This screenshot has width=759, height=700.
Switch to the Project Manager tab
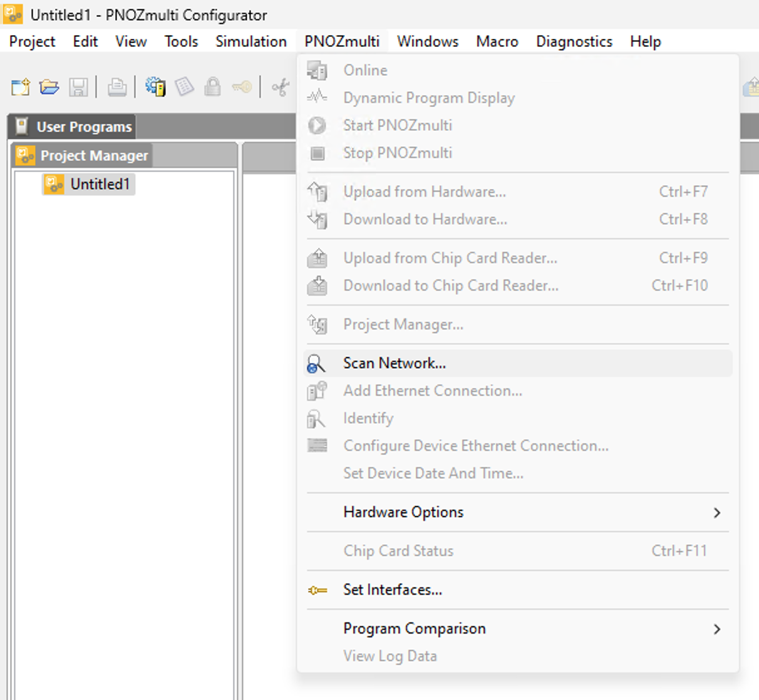82,155
